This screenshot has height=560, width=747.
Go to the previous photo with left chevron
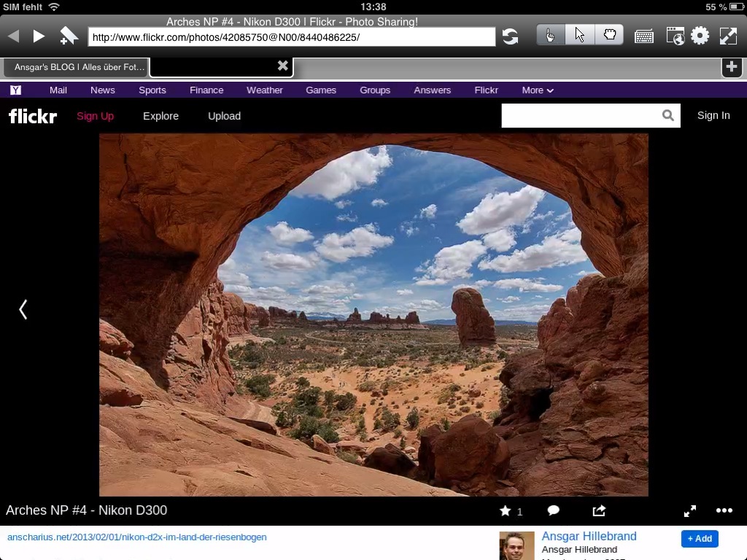click(23, 309)
